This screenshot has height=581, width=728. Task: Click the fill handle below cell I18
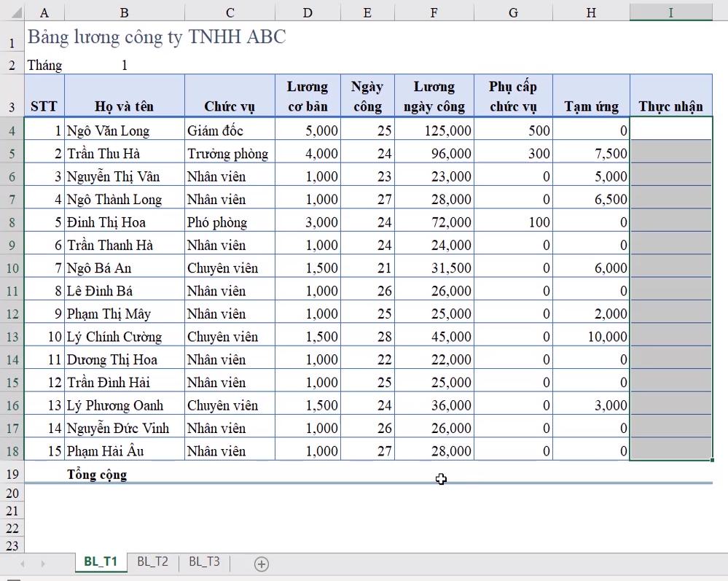tap(712, 460)
